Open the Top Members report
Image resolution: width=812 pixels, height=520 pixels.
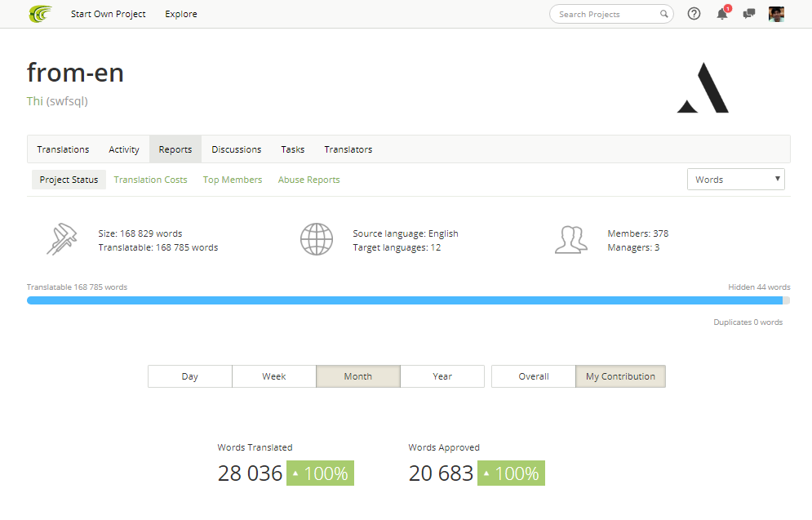pyautogui.click(x=233, y=180)
